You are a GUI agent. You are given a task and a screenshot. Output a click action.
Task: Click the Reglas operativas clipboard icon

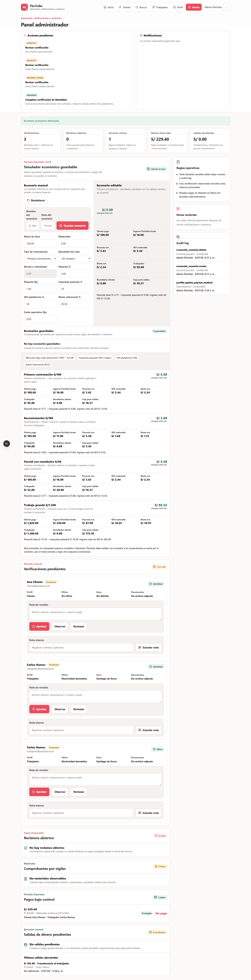[178, 162]
